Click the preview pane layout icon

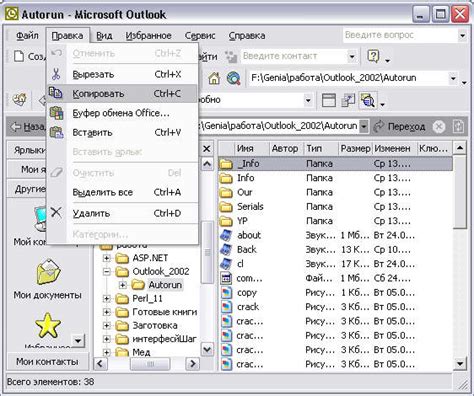click(x=329, y=100)
